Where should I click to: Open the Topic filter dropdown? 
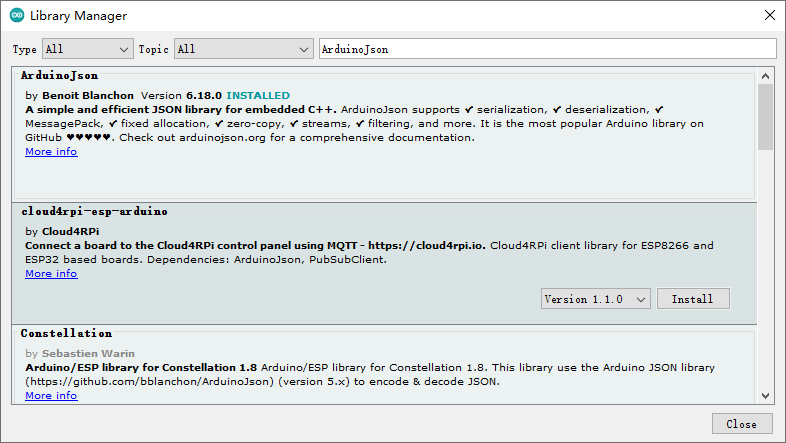[244, 49]
